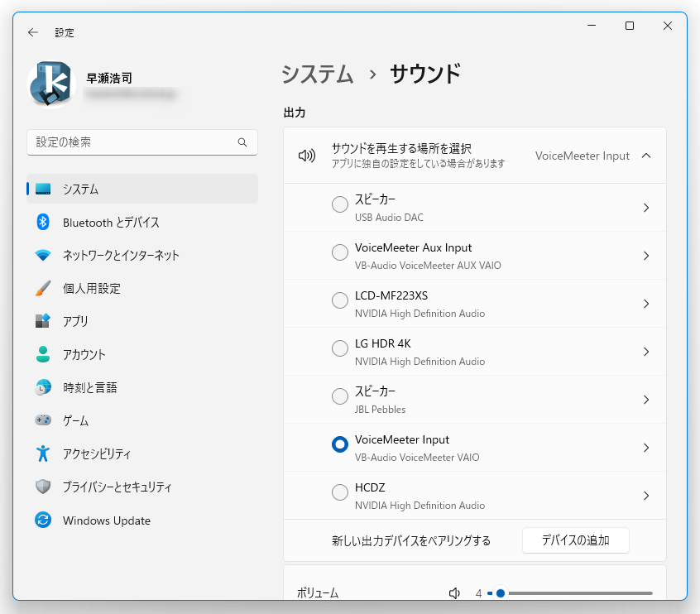The image size is (700, 614).
Task: Open アプリ settings category
Action: (x=142, y=321)
